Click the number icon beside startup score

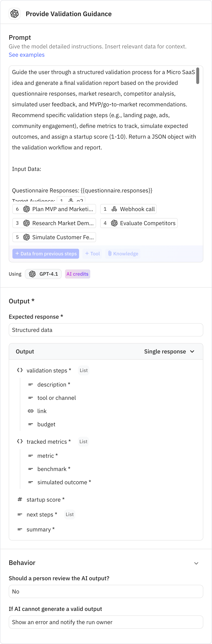tap(19, 499)
